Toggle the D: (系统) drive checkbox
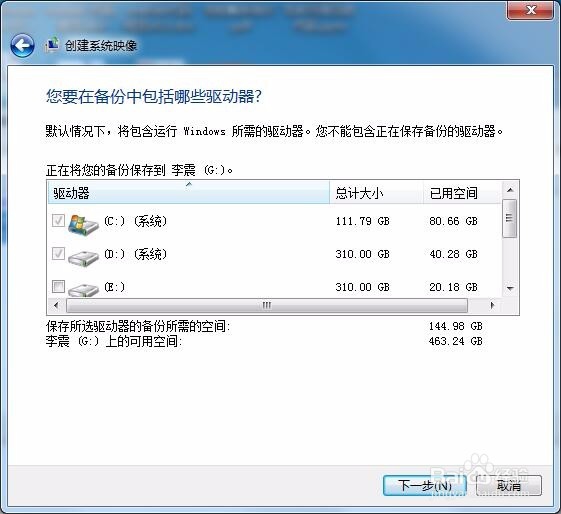The image size is (561, 514). coord(58,253)
